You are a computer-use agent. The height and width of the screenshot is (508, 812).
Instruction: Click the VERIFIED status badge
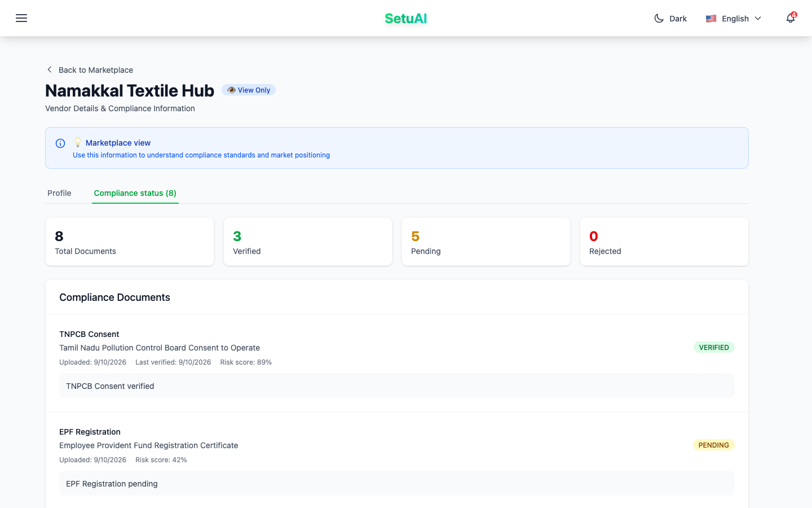pyautogui.click(x=714, y=348)
